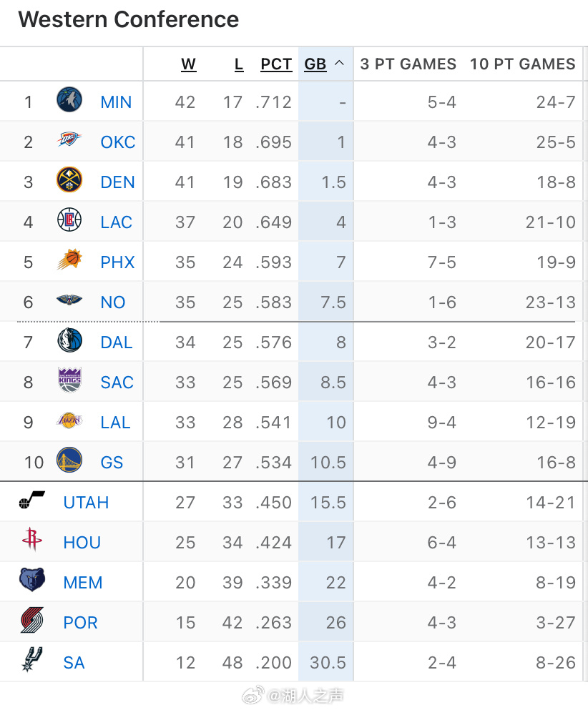Select the 3 PT GAMES column header
This screenshot has width=588, height=710.
pyautogui.click(x=408, y=64)
